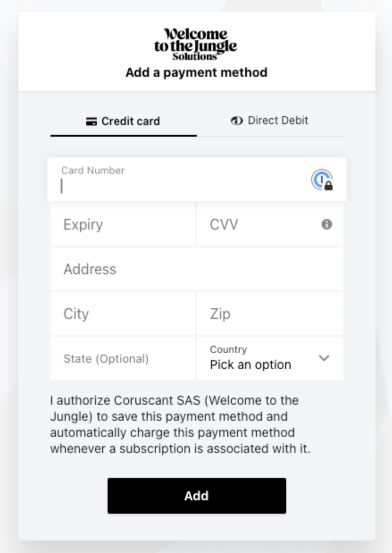Focus the Card Number field
Viewport: 392px width, 553px height.
(x=179, y=186)
